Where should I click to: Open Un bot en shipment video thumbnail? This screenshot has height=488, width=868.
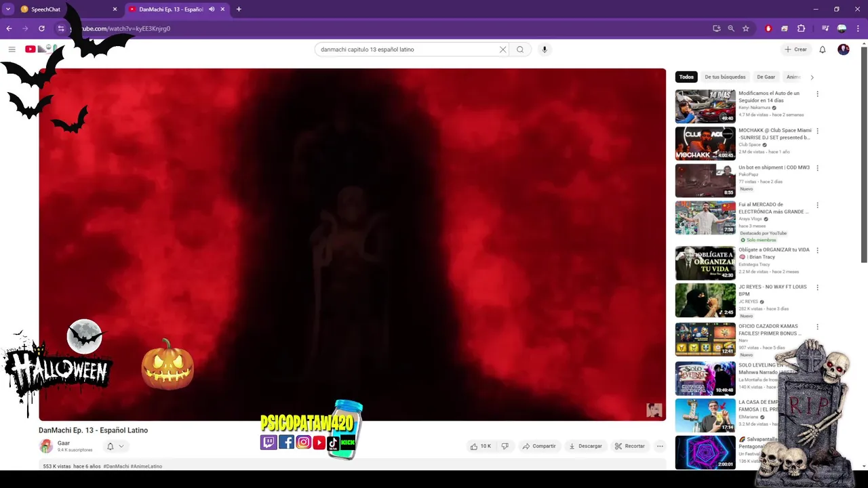coord(705,180)
